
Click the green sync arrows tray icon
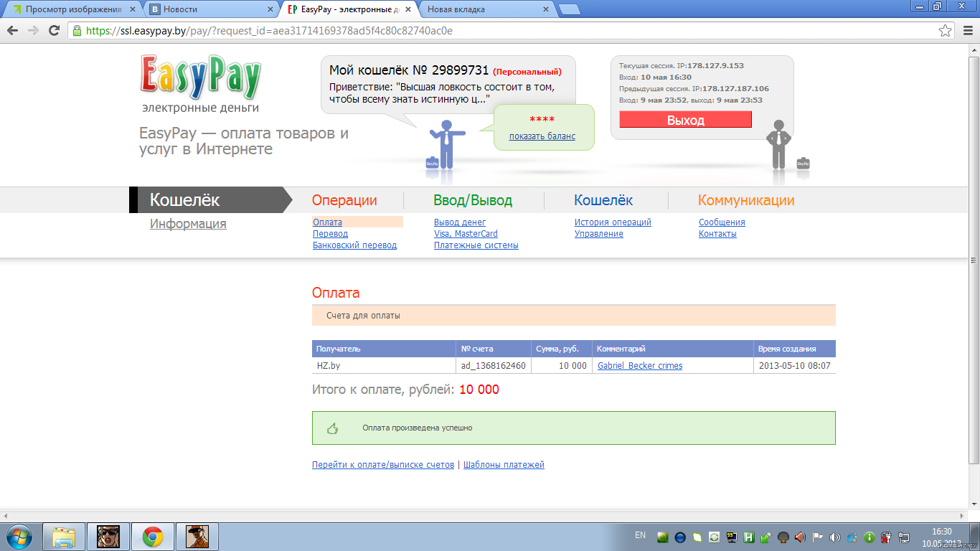[714, 537]
